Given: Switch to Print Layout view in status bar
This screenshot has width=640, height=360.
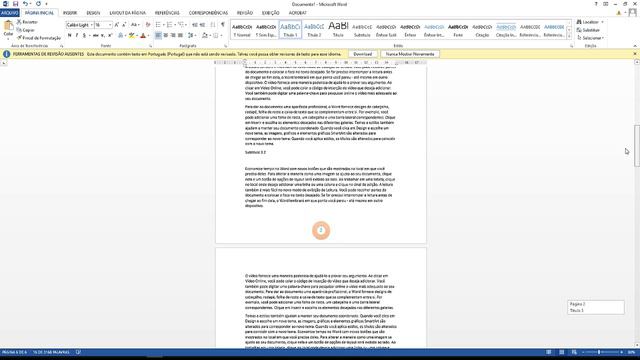Looking at the screenshot, I should (x=562, y=352).
